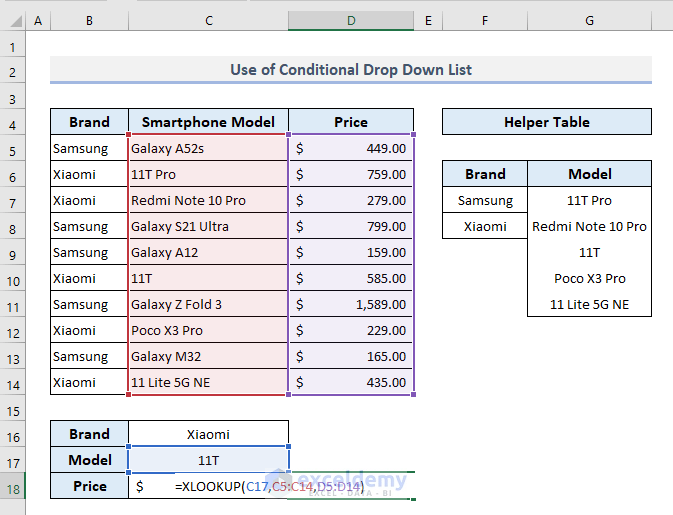This screenshot has height=515, width=673.
Task: Select column G header
Action: [x=589, y=21]
